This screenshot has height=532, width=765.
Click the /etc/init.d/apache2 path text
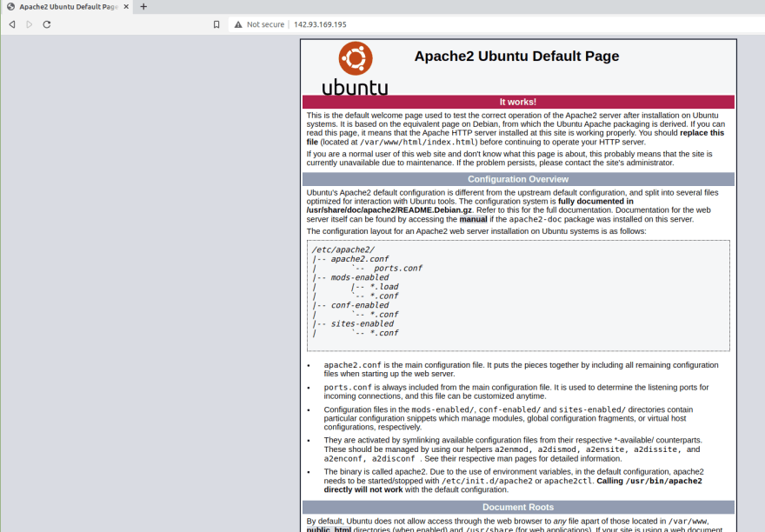point(487,481)
